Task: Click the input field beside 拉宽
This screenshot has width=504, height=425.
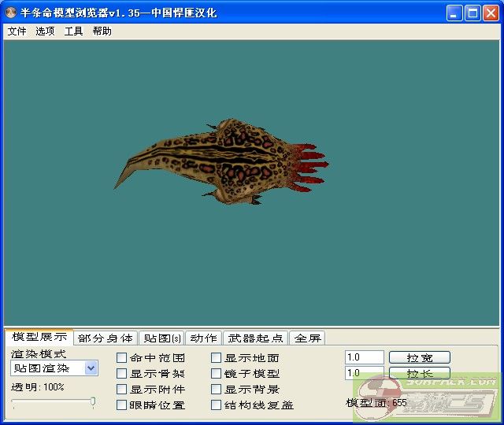Action: (364, 357)
